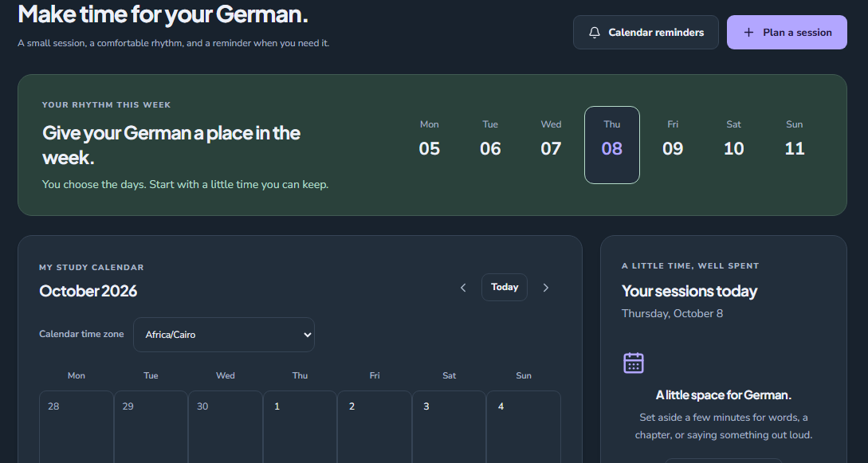868x463 pixels.
Task: Click the October 2026 heading
Action: 88,291
